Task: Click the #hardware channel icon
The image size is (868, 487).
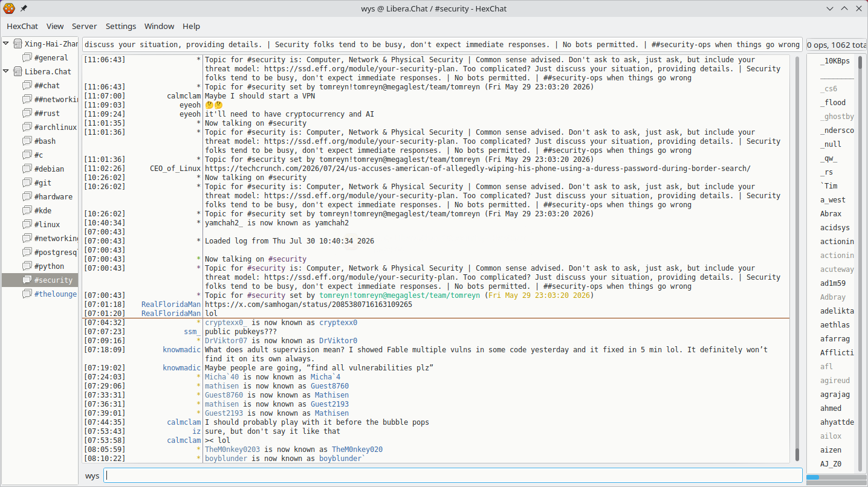Action: 27,197
